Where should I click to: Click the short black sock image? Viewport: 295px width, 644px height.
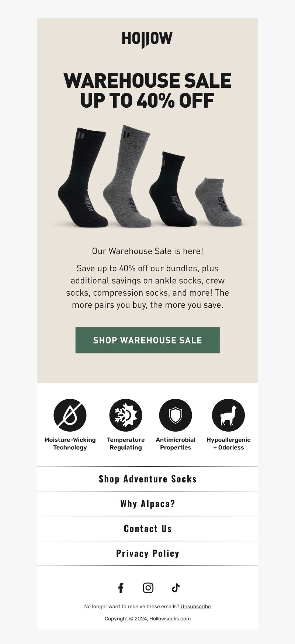pyautogui.click(x=172, y=189)
